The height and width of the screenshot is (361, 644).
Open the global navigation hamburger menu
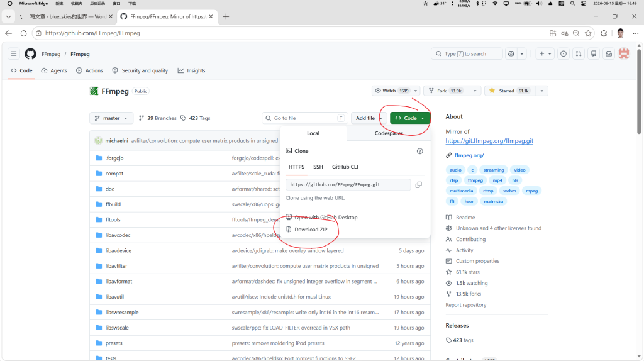14,54
